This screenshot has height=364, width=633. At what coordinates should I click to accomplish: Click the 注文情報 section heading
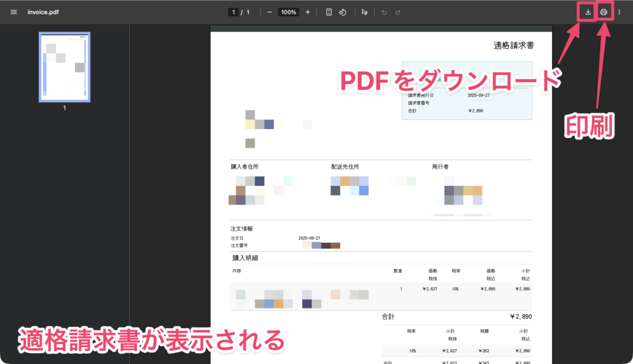click(x=242, y=229)
